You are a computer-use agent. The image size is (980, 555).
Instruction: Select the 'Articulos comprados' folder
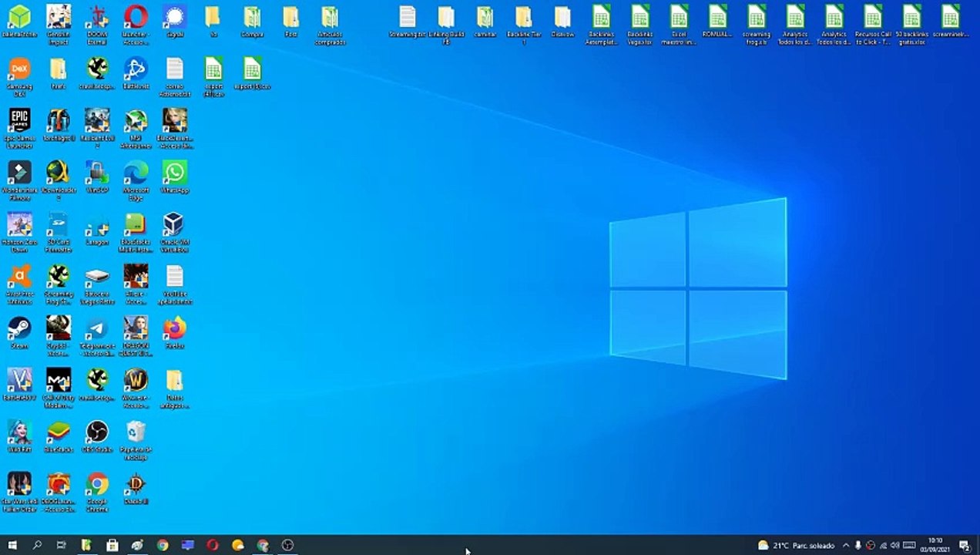click(330, 24)
